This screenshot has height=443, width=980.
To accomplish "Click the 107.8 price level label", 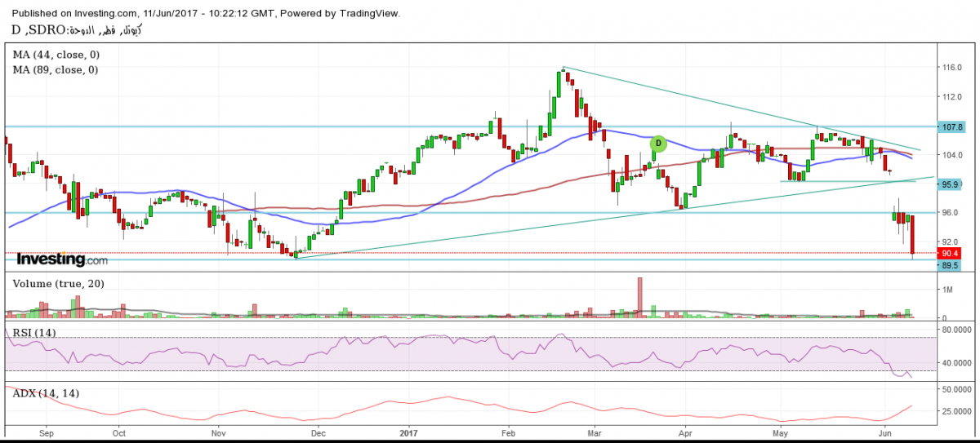I will [952, 127].
